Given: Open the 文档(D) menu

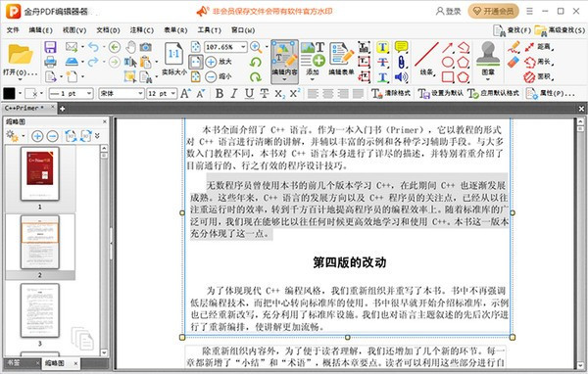Looking at the screenshot, I should coord(108,29).
